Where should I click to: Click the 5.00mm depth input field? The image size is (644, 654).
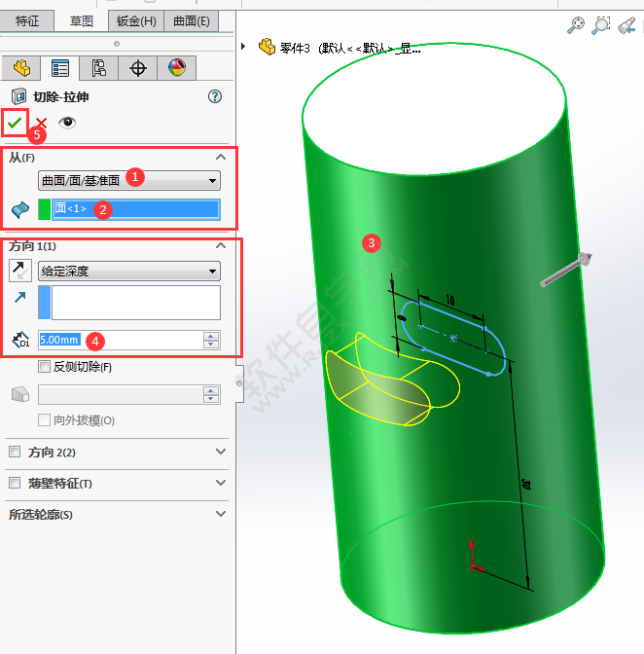click(121, 340)
